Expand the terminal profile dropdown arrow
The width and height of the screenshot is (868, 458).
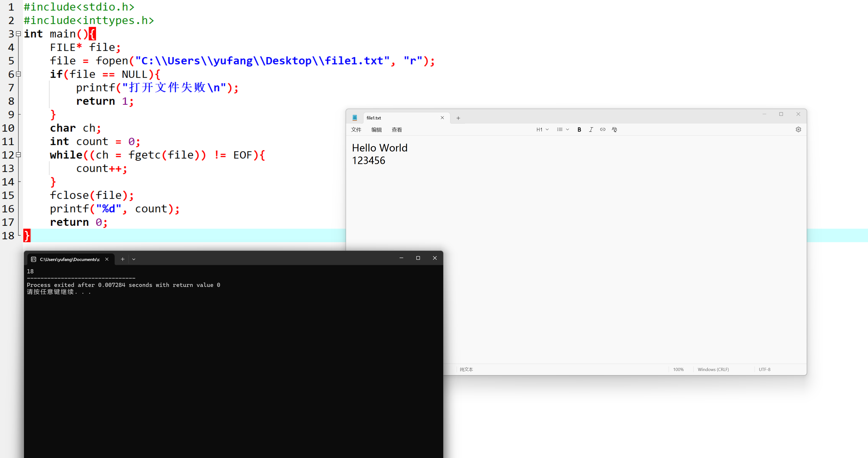point(134,259)
